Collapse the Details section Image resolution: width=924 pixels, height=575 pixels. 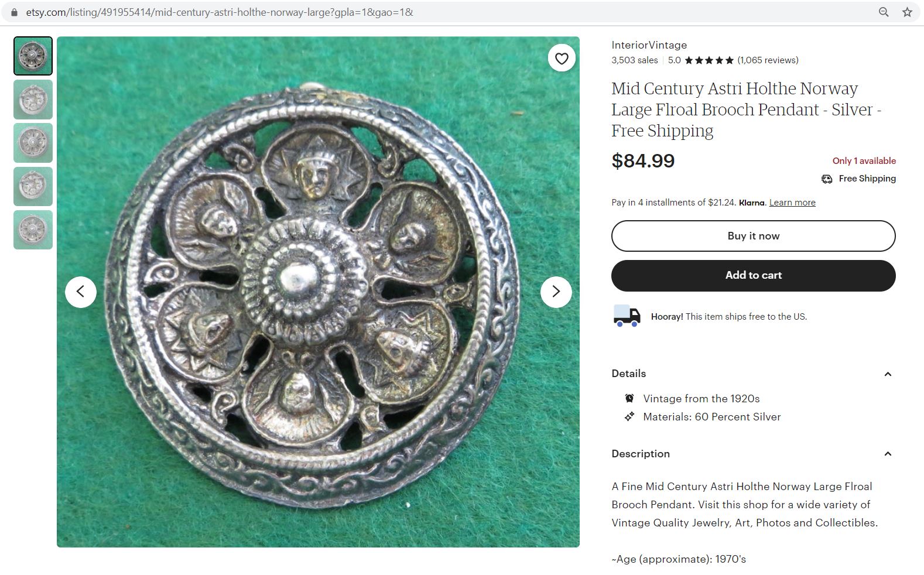click(888, 374)
